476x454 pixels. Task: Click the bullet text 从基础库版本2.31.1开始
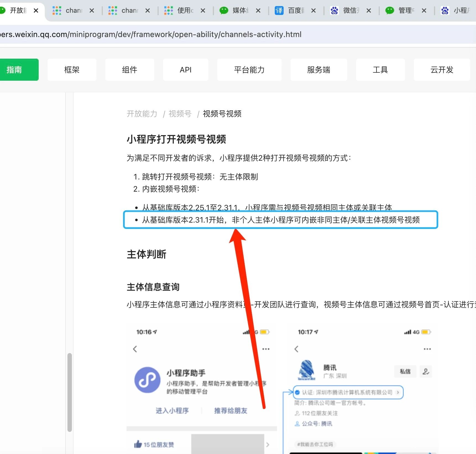click(x=281, y=220)
